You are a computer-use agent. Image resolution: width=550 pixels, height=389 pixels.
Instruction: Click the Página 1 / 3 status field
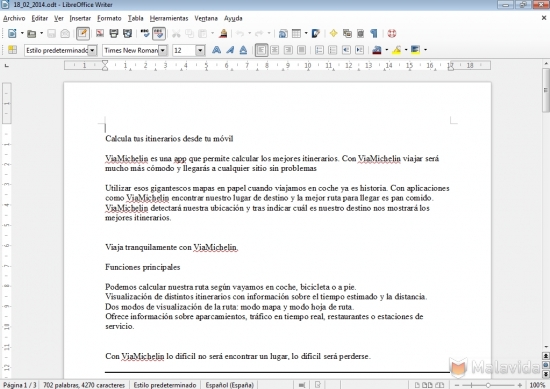click(20, 385)
